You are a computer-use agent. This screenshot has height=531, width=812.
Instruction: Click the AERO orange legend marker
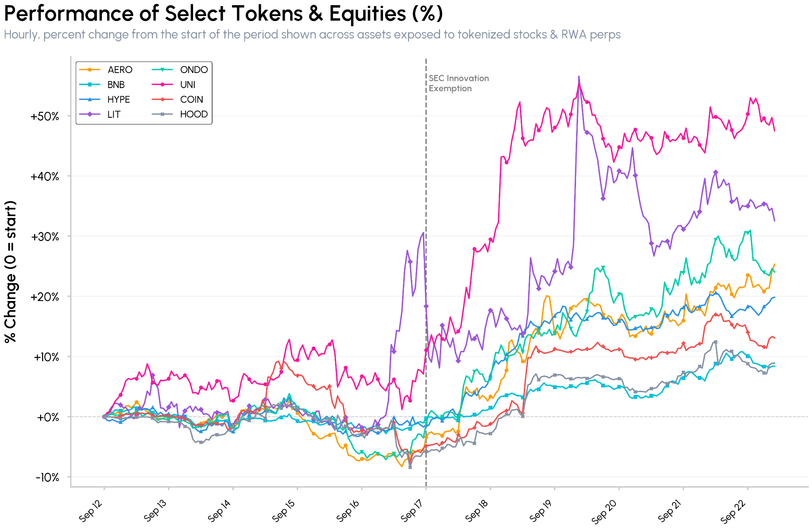(x=90, y=70)
